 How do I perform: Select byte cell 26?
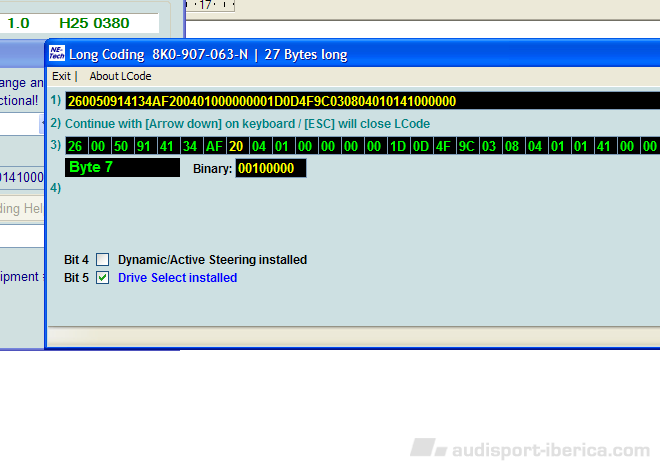pyautogui.click(x=75, y=146)
